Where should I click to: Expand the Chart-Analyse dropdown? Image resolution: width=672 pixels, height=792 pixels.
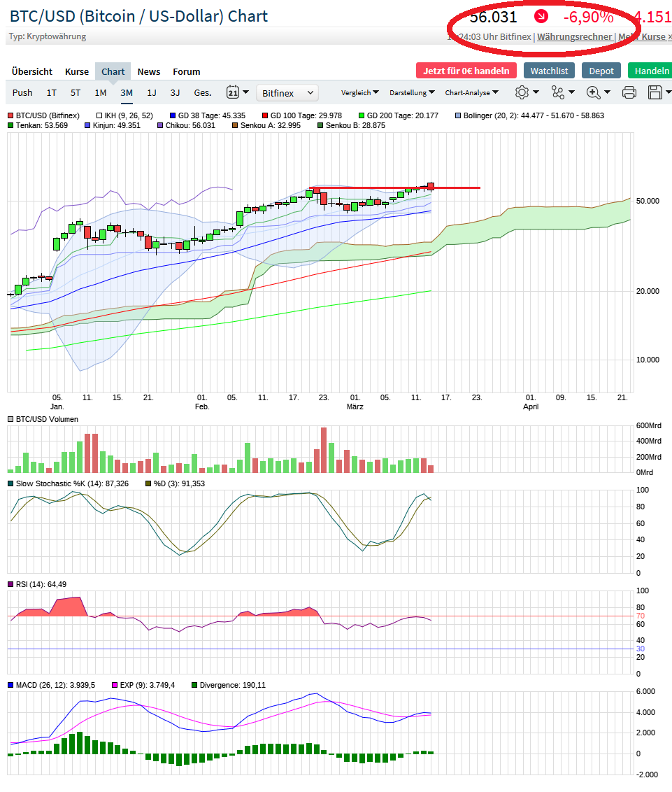click(472, 92)
